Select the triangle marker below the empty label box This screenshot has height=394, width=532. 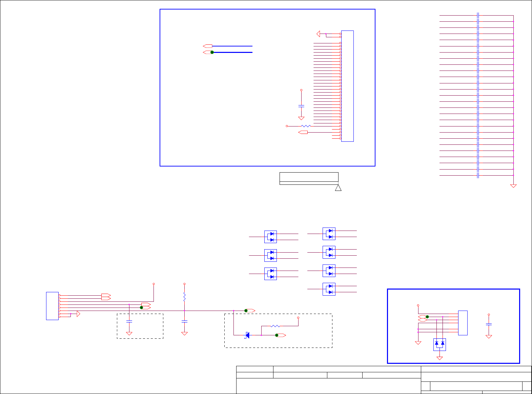tap(338, 188)
